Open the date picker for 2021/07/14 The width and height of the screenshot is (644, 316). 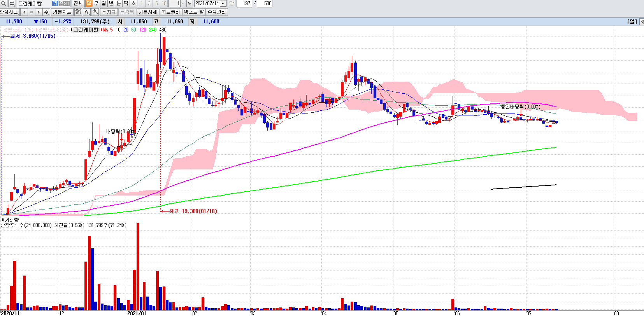223,3
